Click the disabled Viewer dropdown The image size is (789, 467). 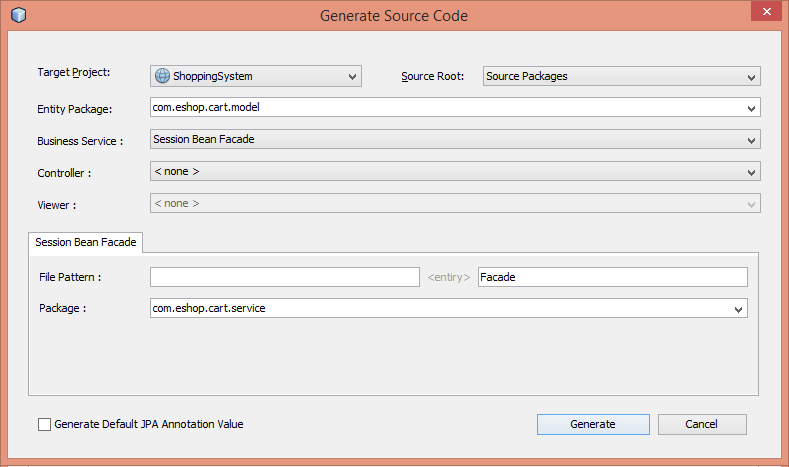[x=455, y=204]
